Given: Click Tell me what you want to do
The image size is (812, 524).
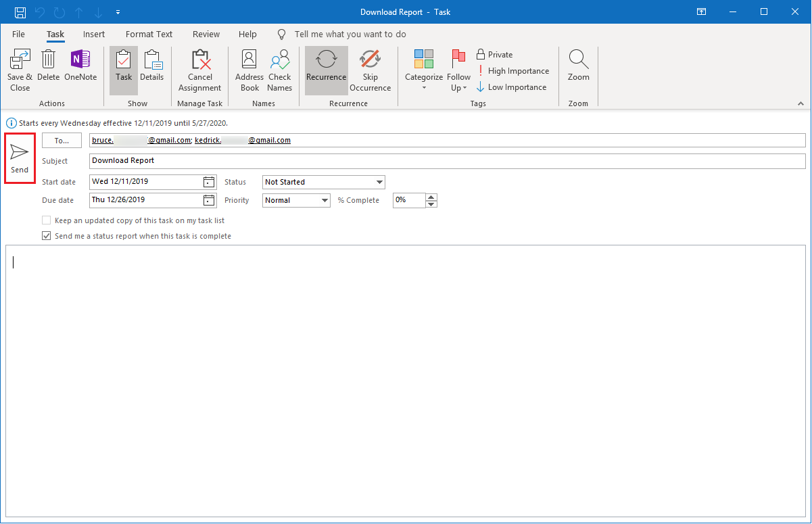Looking at the screenshot, I should 350,34.
